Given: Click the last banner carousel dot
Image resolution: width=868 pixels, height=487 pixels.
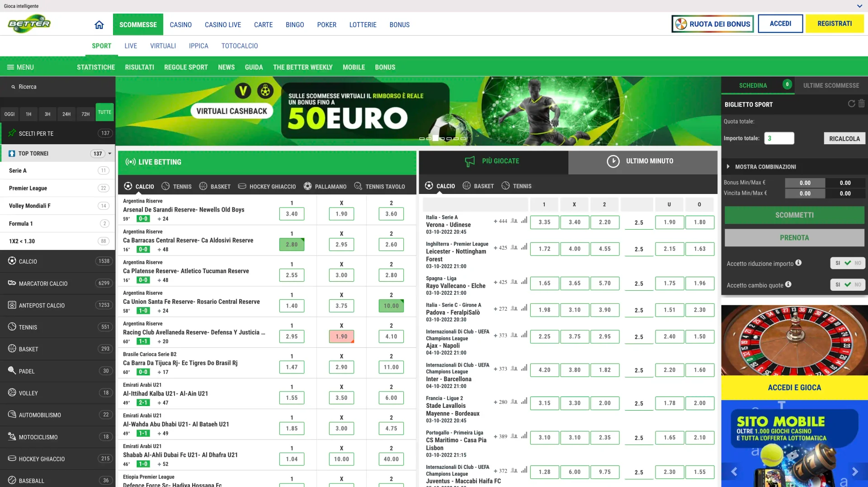Looking at the screenshot, I should [463, 138].
